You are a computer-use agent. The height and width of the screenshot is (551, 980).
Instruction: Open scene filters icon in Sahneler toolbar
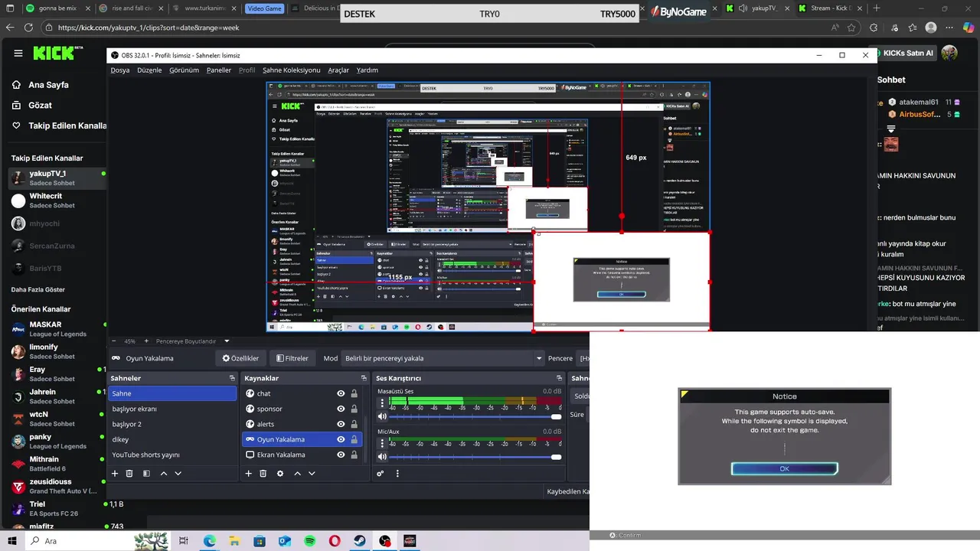(146, 474)
